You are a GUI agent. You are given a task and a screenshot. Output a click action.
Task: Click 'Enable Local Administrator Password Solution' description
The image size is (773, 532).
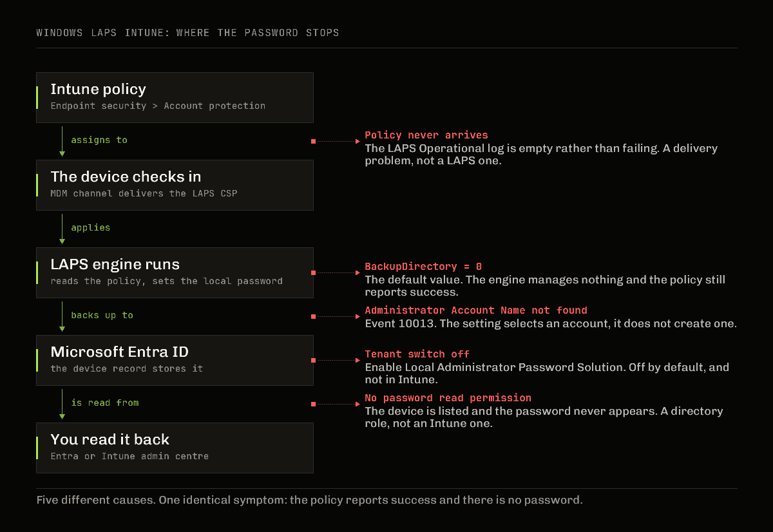click(x=547, y=374)
